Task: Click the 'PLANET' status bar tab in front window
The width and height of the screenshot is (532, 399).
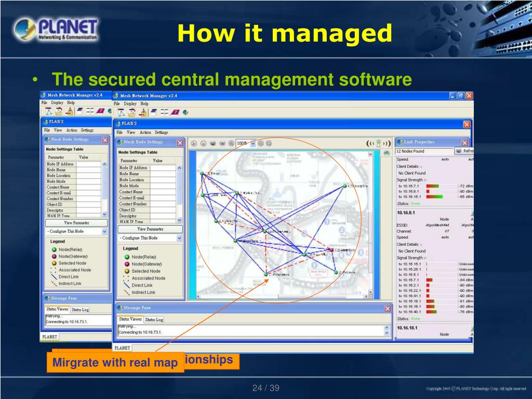Action: tap(122, 348)
